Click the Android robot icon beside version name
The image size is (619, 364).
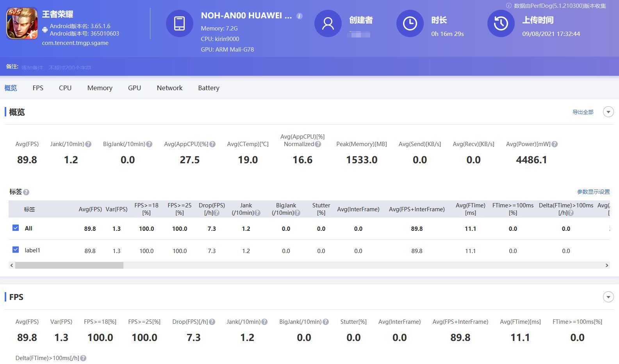coord(45,30)
